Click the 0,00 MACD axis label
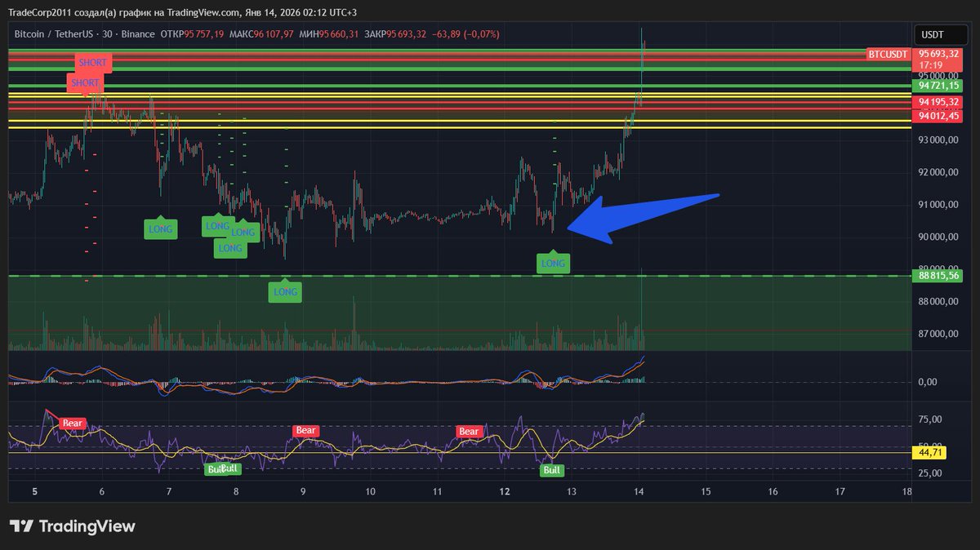Viewport: 980px width, 550px height. 929,382
